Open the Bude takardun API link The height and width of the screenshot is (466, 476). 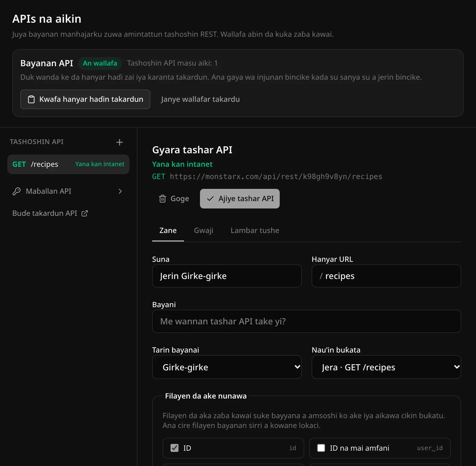[50, 213]
